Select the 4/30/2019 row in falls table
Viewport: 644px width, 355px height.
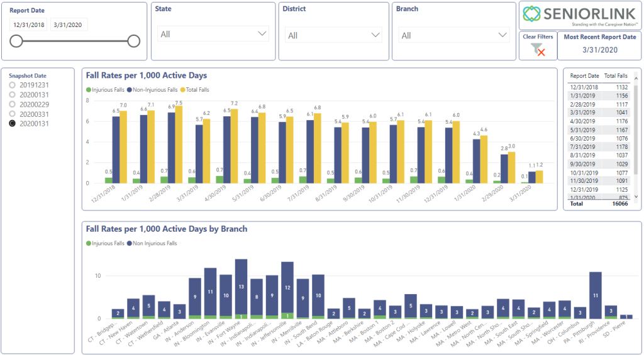(599, 121)
